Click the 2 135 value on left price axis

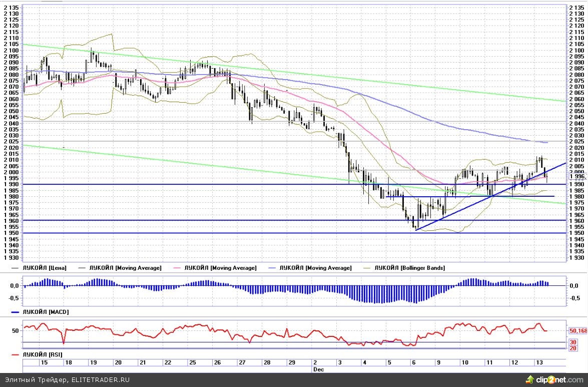coord(11,8)
